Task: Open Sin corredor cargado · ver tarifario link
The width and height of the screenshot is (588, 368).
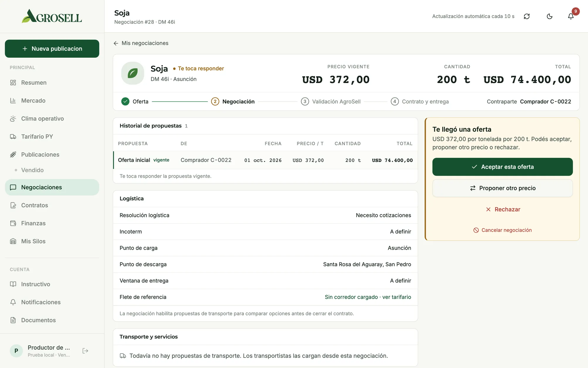Action: click(x=368, y=297)
